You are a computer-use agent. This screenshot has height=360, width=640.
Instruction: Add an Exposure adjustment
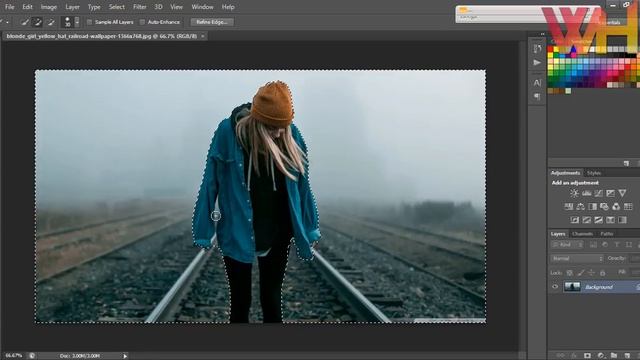610,193
